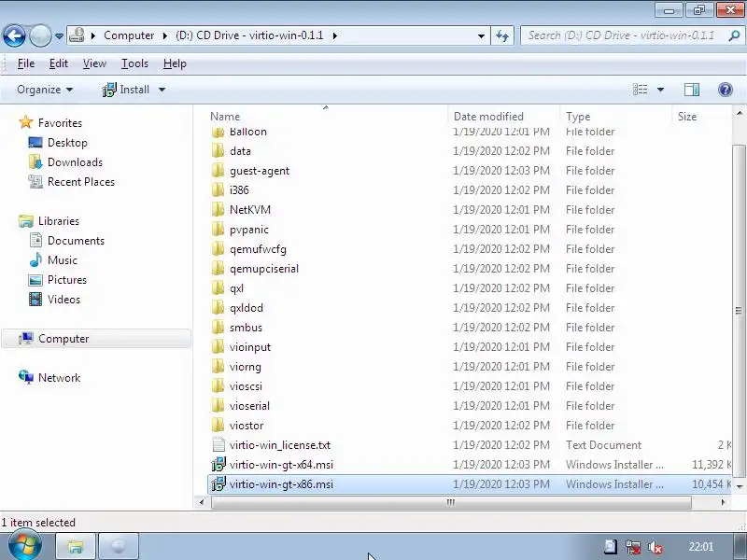This screenshot has height=560, width=747.
Task: Select the virtio-win-gt-x64.msi installer icon
Action: click(x=218, y=464)
